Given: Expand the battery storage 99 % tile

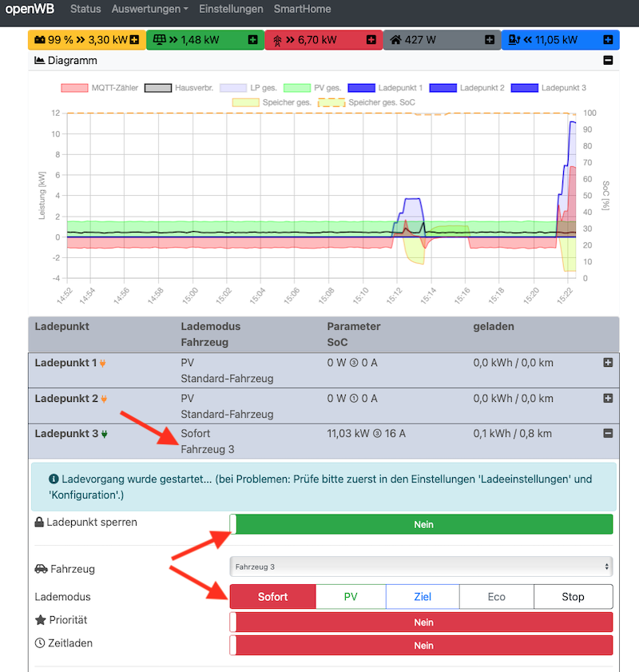Looking at the screenshot, I should (134, 40).
